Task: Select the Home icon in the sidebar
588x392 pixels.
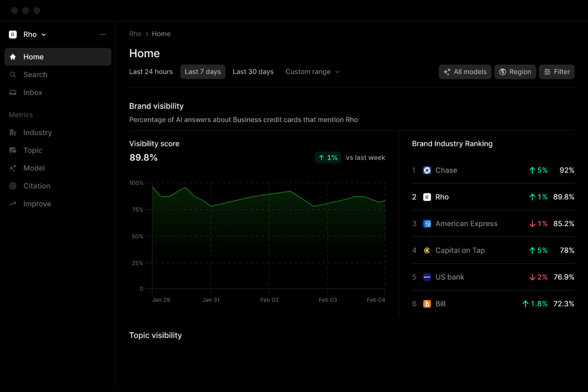Action: (x=12, y=57)
